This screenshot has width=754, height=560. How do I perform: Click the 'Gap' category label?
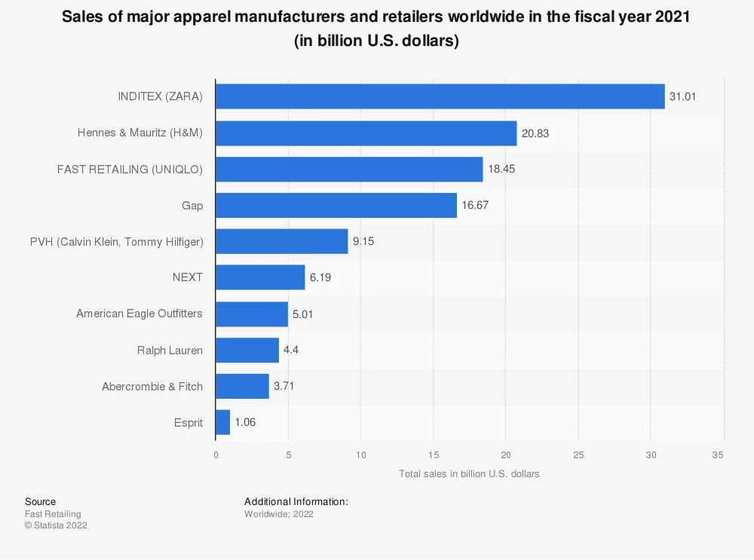point(192,206)
